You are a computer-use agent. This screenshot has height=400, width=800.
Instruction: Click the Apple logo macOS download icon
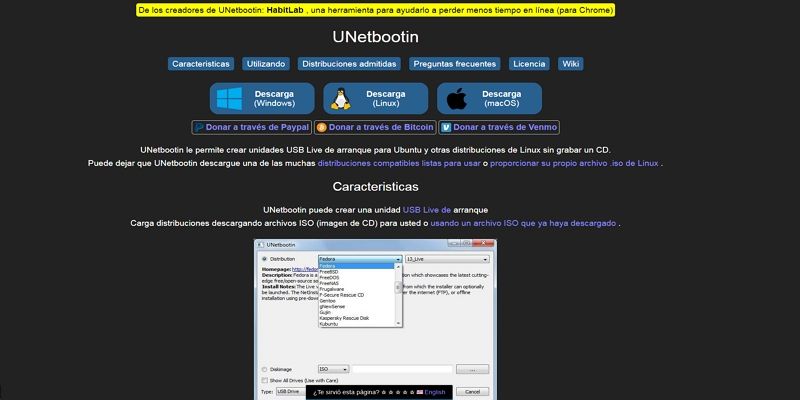coord(457,98)
